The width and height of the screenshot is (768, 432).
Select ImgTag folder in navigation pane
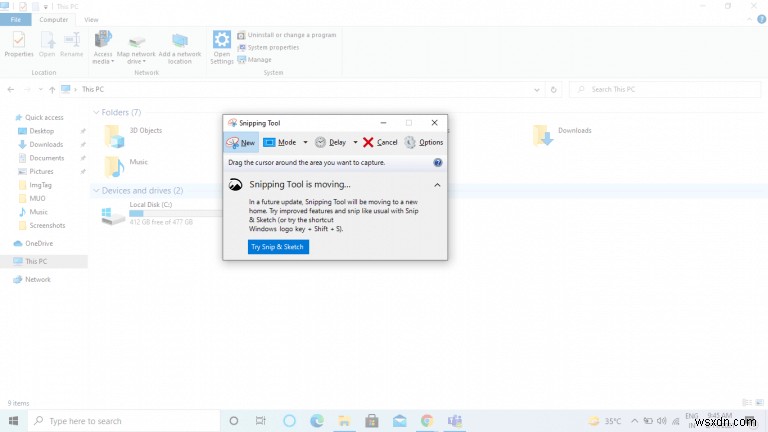(35, 185)
